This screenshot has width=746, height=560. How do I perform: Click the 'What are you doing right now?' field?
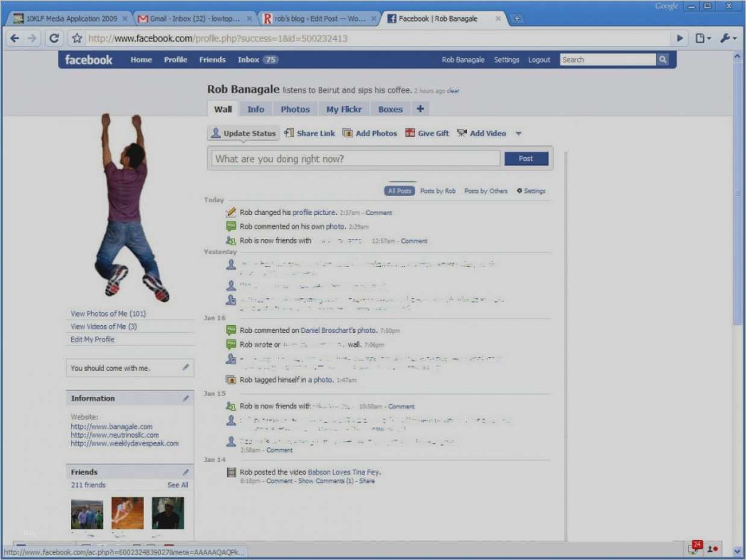pyautogui.click(x=356, y=159)
